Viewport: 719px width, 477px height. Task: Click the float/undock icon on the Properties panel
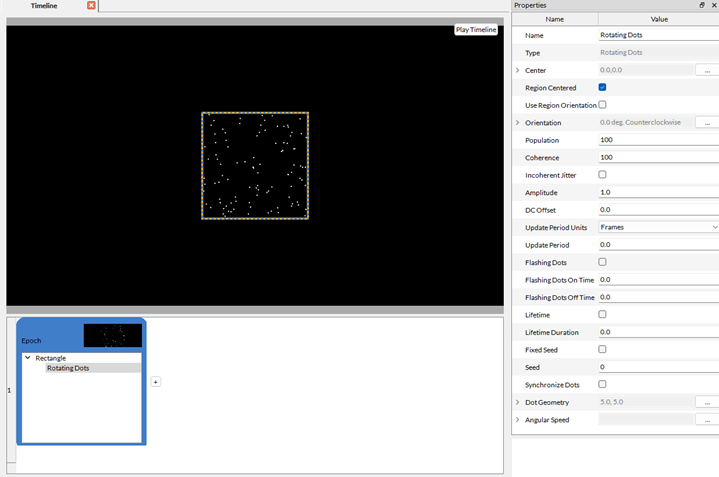coord(702,6)
